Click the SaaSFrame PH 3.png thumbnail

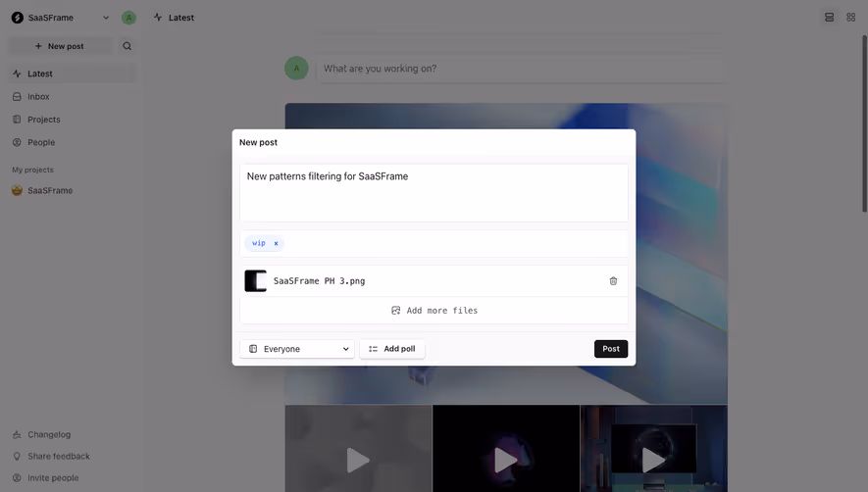pyautogui.click(x=256, y=281)
